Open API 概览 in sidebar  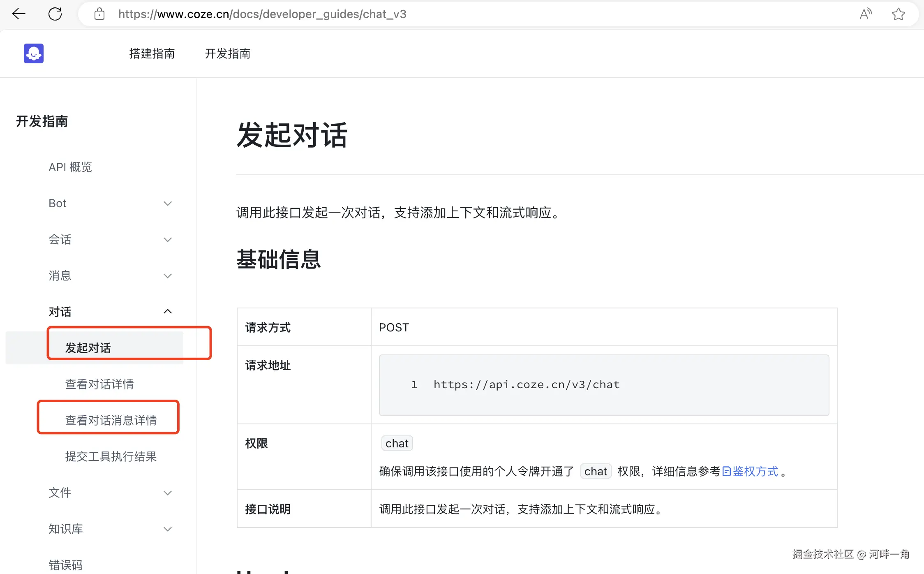[70, 167]
